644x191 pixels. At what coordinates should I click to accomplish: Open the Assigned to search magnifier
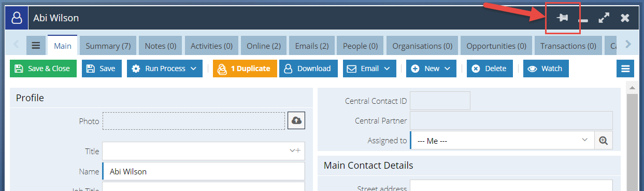pos(603,140)
